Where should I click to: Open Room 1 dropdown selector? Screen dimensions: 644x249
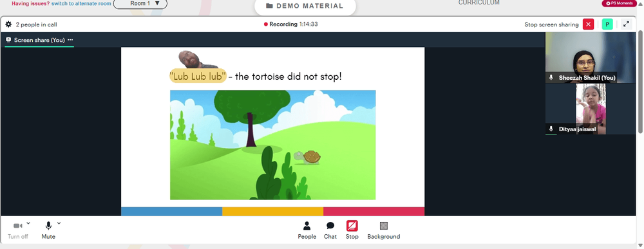coord(140,3)
